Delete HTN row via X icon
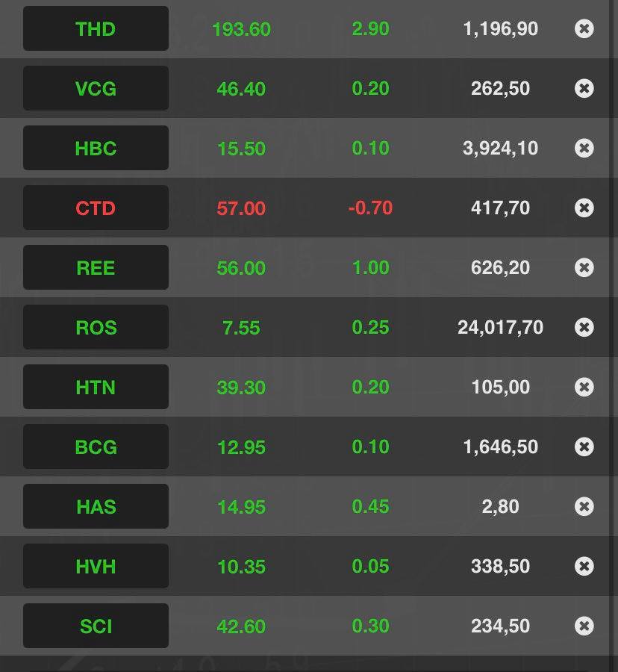618x672 pixels. pyautogui.click(x=584, y=387)
